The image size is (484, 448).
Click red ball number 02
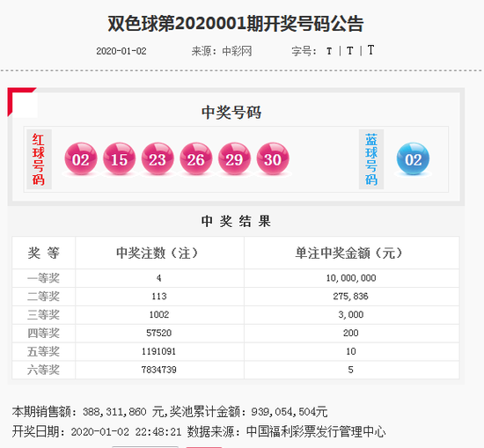[81, 158]
